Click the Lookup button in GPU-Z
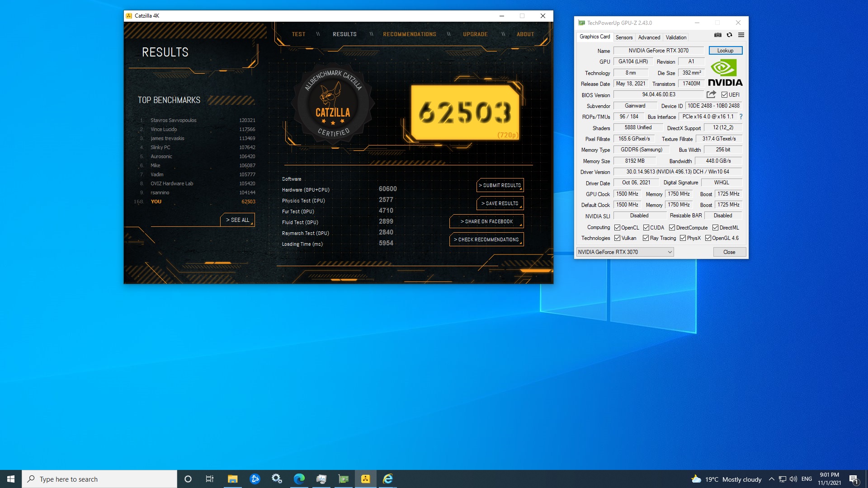Screen dimensions: 868x488 (725, 51)
